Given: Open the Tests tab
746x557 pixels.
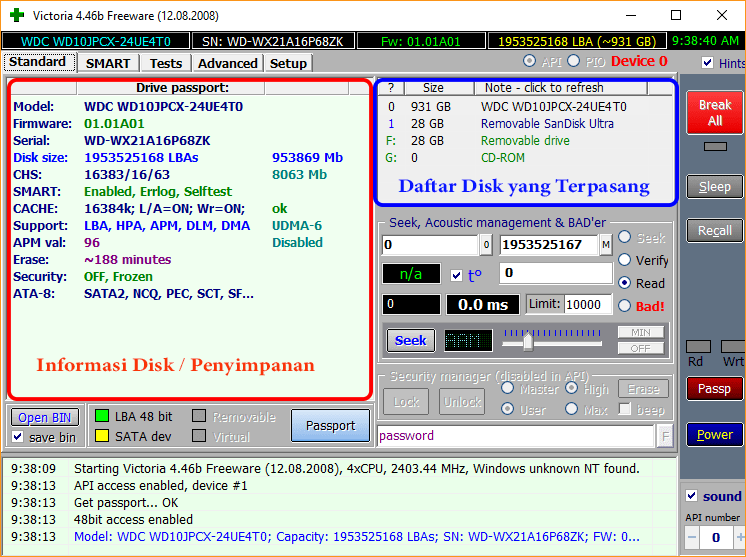Looking at the screenshot, I should pyautogui.click(x=166, y=63).
